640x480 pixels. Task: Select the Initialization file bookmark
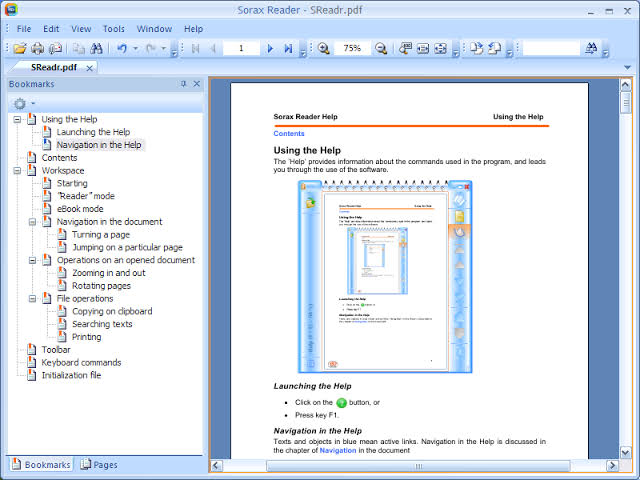coord(71,376)
